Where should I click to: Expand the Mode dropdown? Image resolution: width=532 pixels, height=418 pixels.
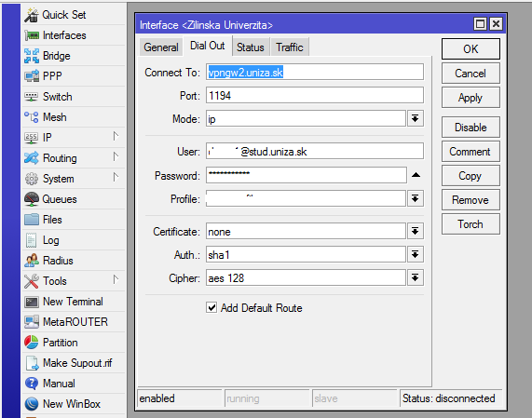click(x=415, y=118)
